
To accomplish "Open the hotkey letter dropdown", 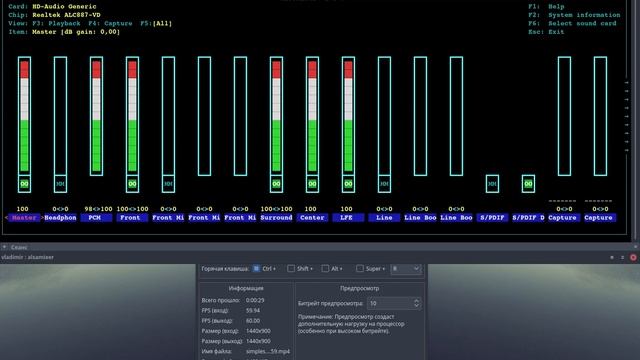I will point(406,269).
